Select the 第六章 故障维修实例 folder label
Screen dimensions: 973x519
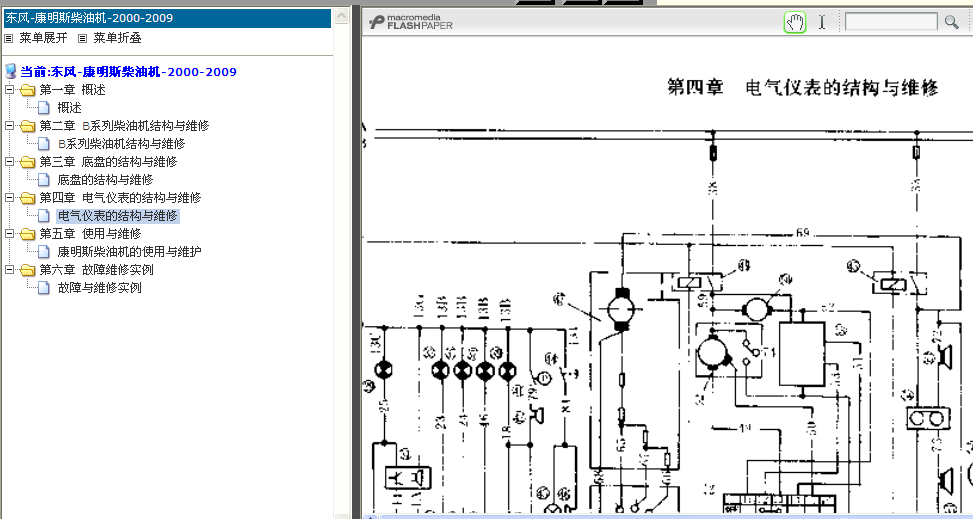[x=96, y=270]
